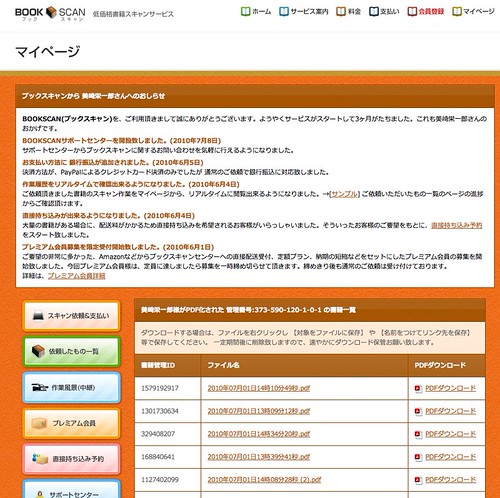Select the ID cell 1301730634
This screenshot has width=500, height=498.
click(168, 411)
